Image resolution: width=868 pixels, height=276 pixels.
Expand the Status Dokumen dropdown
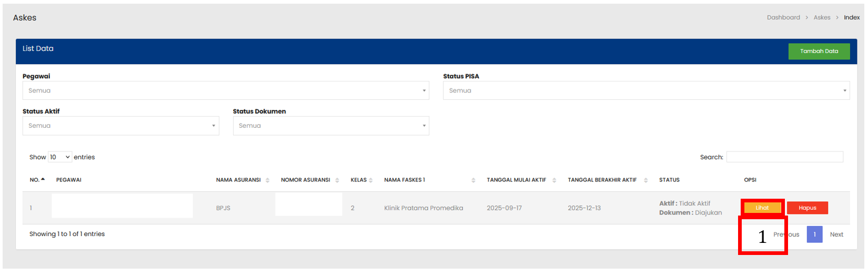pos(330,126)
